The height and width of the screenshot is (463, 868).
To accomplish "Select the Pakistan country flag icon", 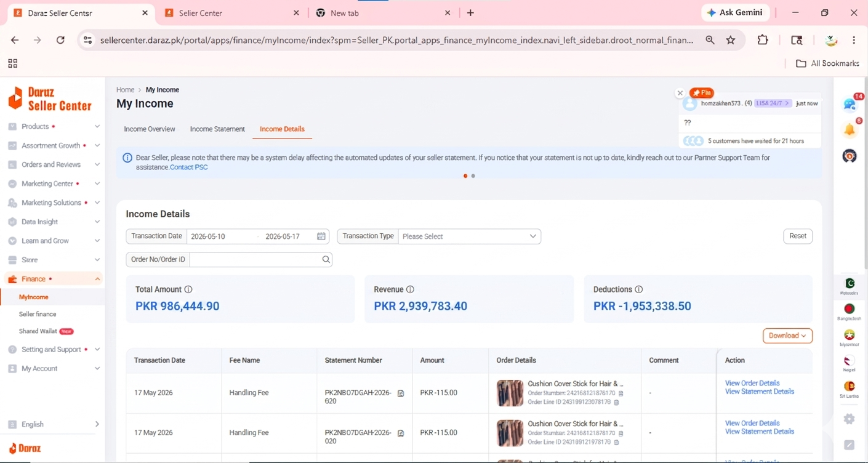I will pyautogui.click(x=850, y=283).
